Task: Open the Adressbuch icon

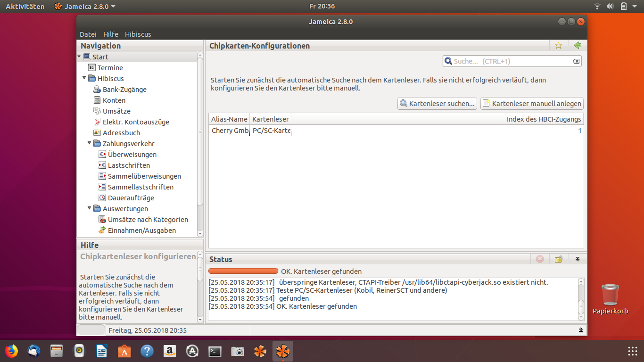Action: click(97, 133)
